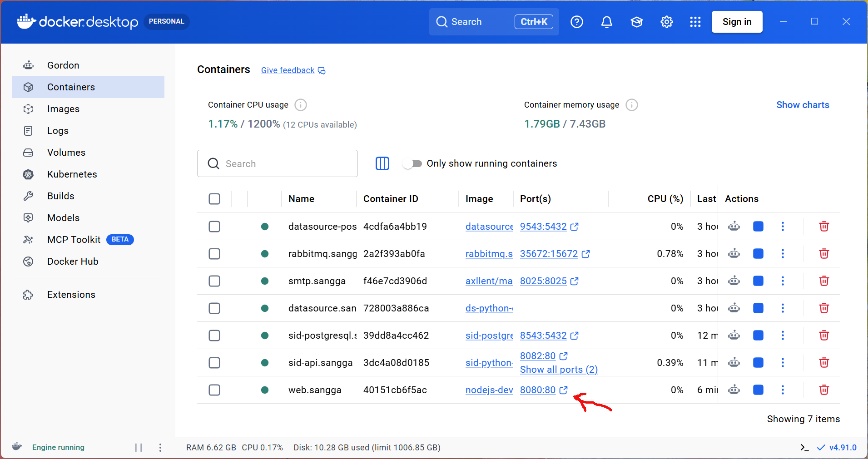Viewport: 868px width, 459px height.
Task: Open more actions menu for datasource-pos
Action: 783,226
